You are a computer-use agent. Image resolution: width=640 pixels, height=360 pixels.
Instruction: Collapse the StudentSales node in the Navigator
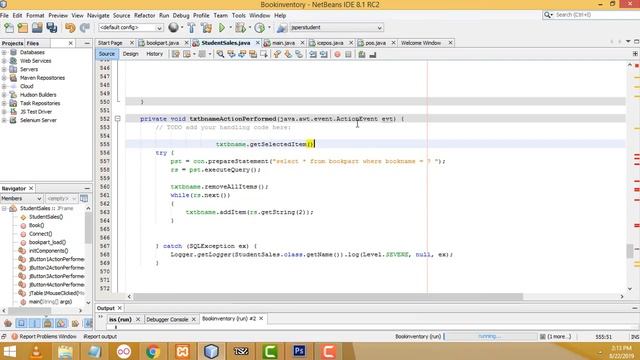4,209
